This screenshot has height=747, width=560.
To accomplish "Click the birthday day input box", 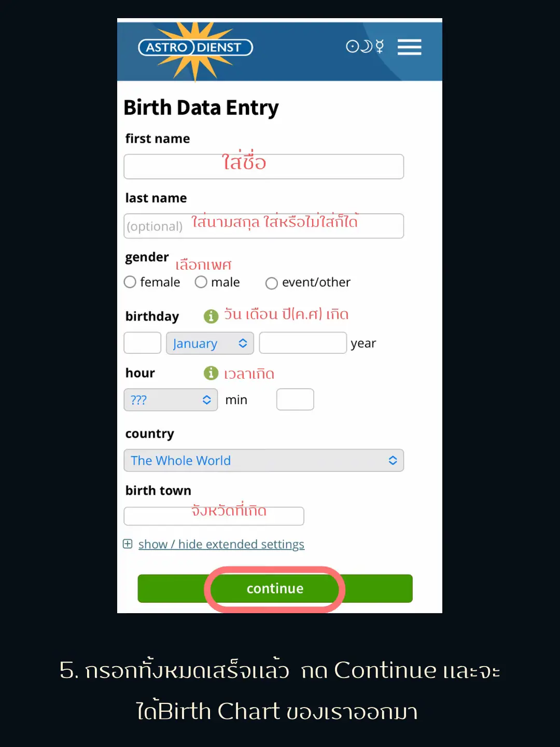I will pyautogui.click(x=143, y=343).
